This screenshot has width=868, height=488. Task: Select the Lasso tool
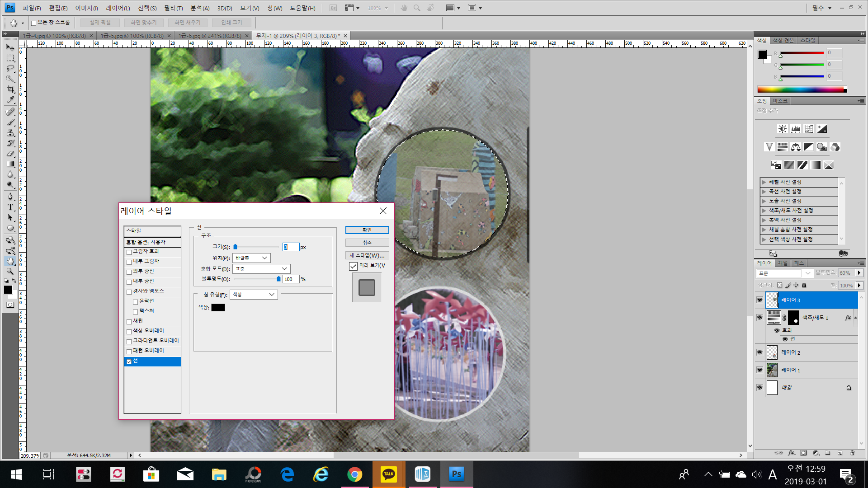[x=10, y=68]
